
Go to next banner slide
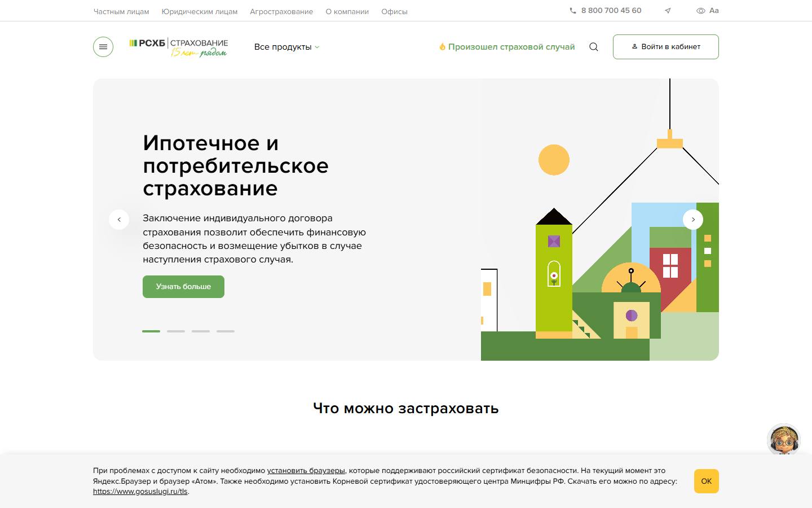coord(693,220)
